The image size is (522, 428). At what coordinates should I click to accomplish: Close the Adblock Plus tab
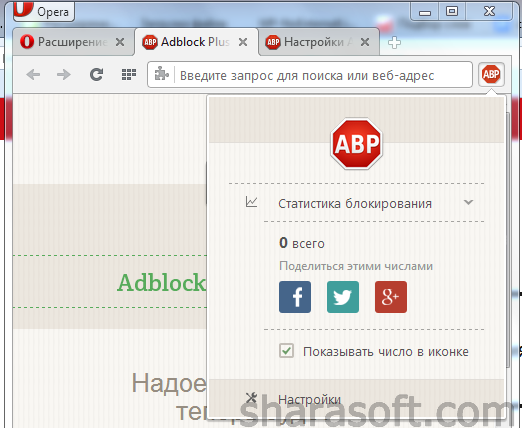pos(243,42)
